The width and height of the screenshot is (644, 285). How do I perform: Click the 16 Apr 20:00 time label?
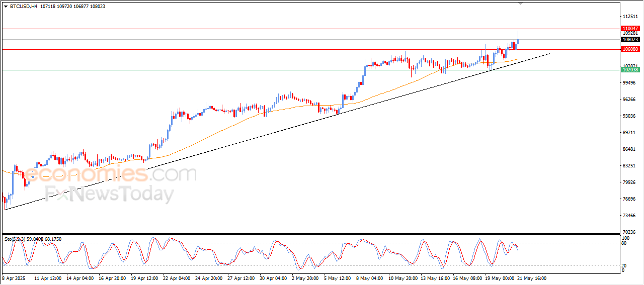112,277
